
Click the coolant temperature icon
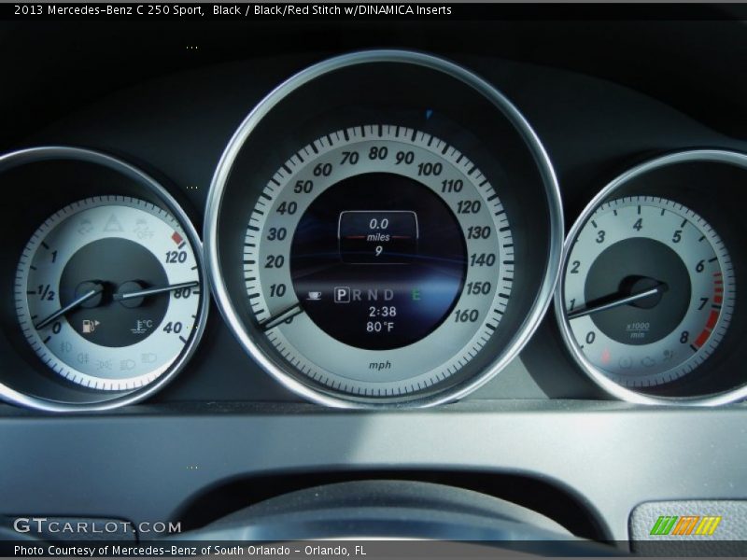(142, 327)
